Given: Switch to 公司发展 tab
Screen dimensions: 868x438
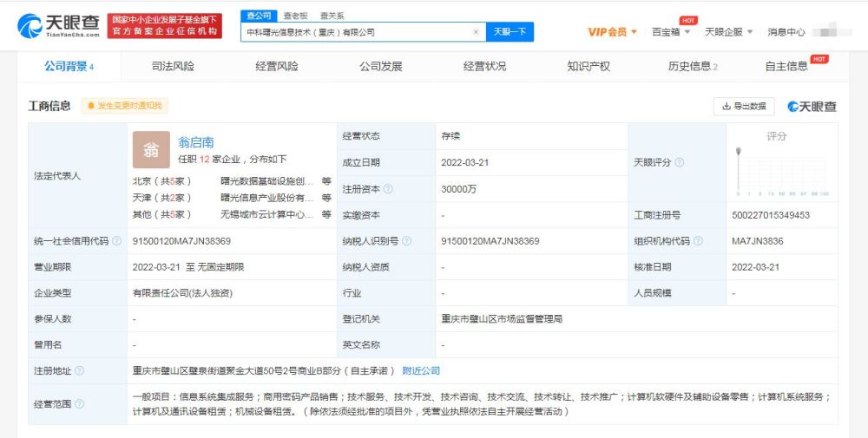Looking at the screenshot, I should click(x=381, y=67).
